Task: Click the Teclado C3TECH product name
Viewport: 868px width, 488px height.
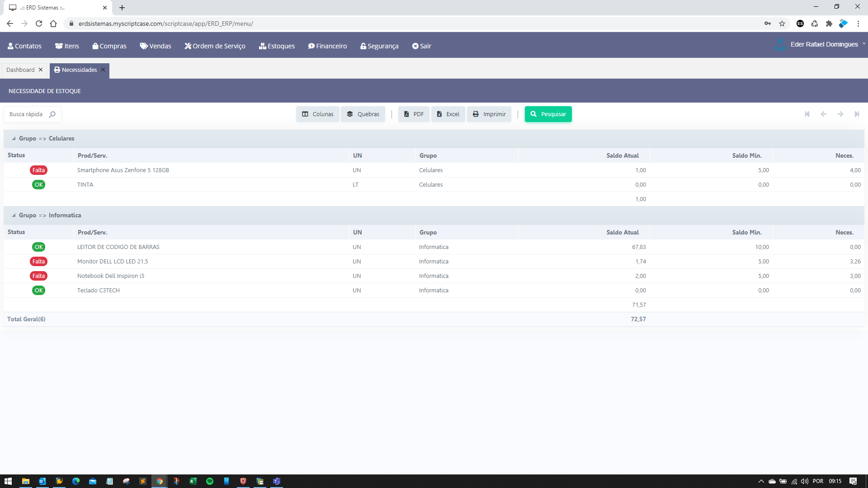Action: 99,291
